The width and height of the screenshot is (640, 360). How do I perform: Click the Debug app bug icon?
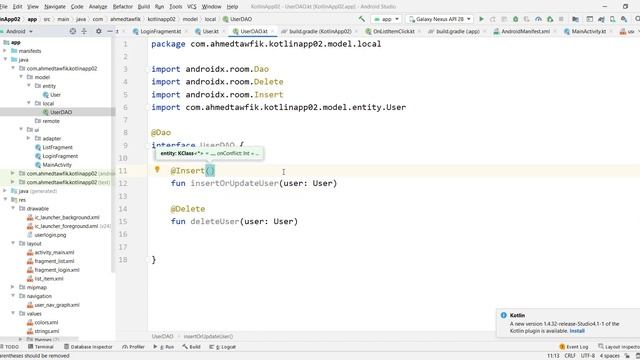coord(516,19)
